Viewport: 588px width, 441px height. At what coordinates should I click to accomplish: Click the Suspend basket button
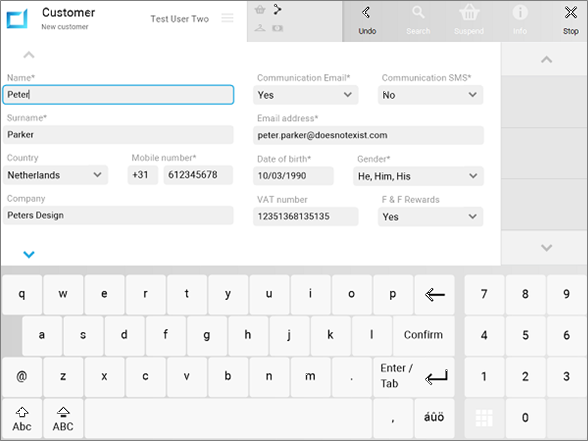(469, 21)
